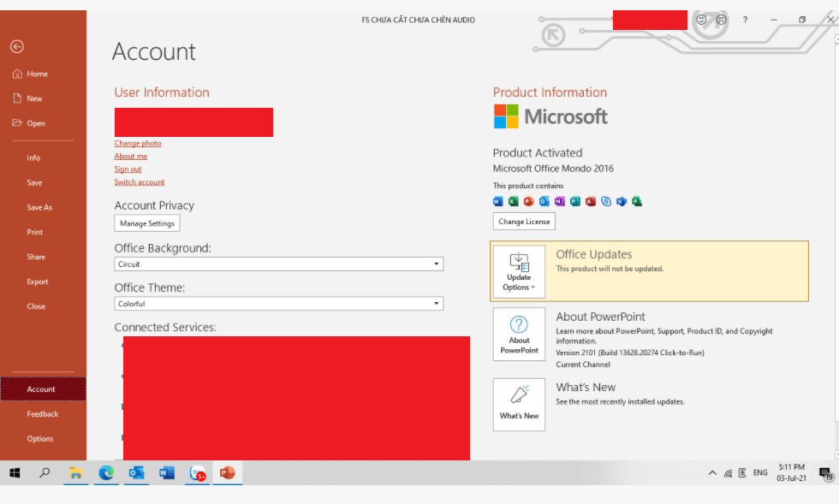Click the Excel product icon
The image size is (839, 504).
[x=513, y=201]
